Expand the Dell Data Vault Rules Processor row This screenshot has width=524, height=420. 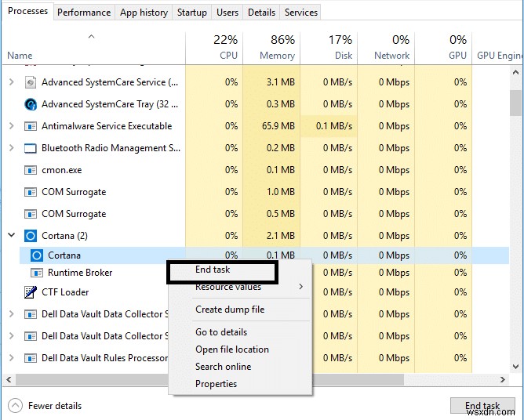[x=12, y=358]
